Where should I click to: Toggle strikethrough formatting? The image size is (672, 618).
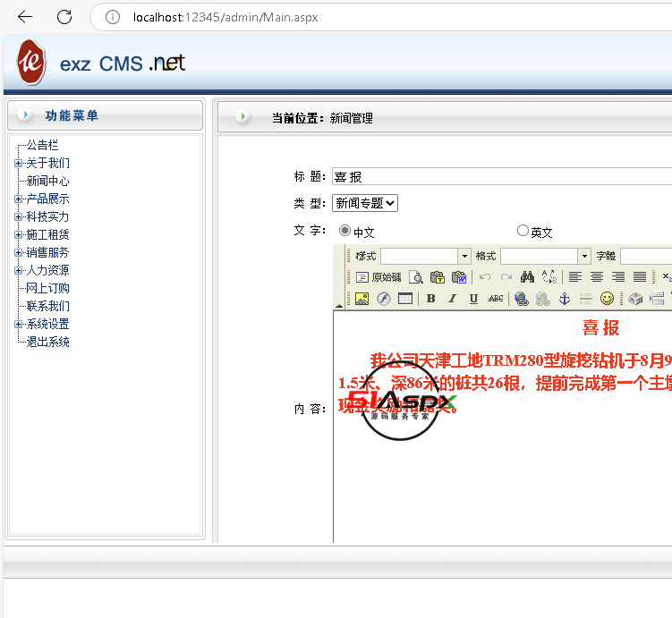click(x=496, y=299)
